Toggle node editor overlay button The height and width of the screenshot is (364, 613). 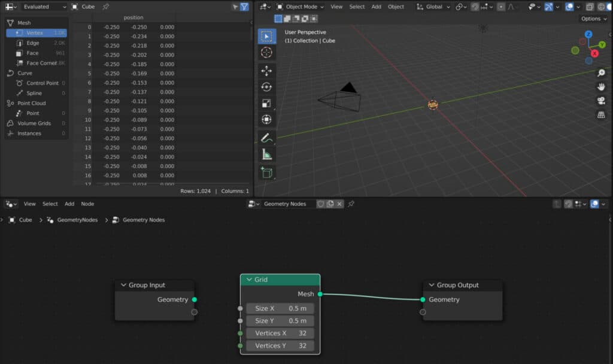pos(594,204)
